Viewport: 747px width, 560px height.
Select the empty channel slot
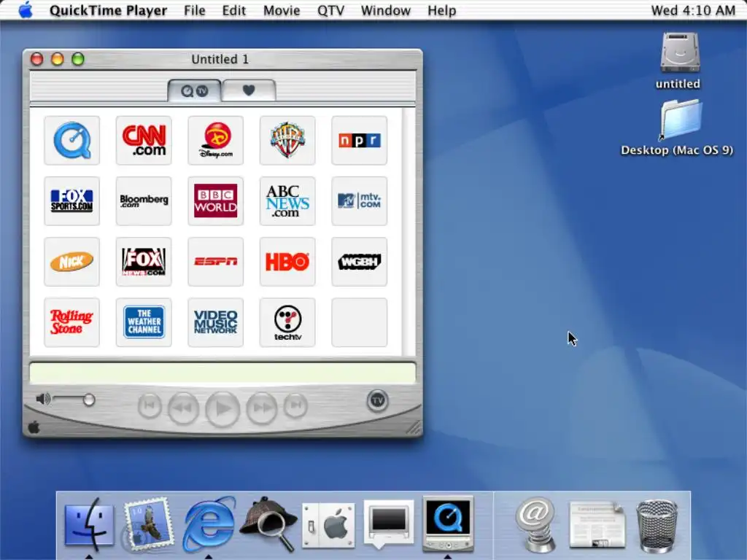pyautogui.click(x=359, y=322)
